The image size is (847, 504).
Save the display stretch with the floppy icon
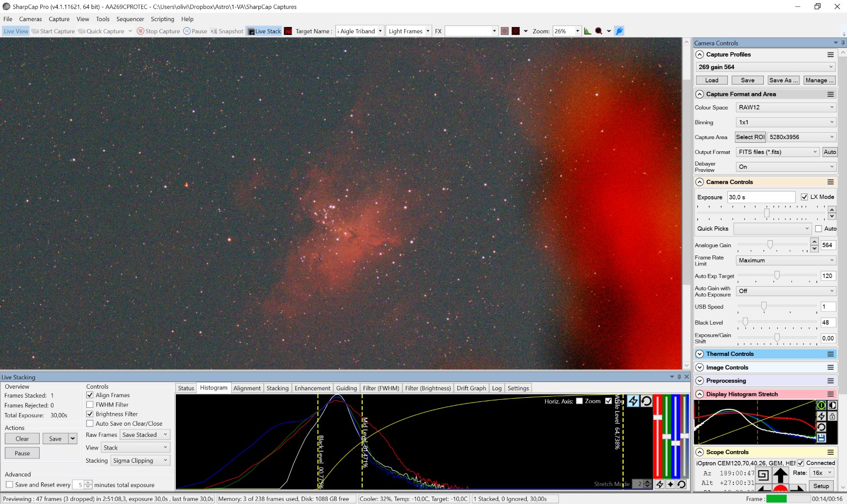click(x=821, y=438)
